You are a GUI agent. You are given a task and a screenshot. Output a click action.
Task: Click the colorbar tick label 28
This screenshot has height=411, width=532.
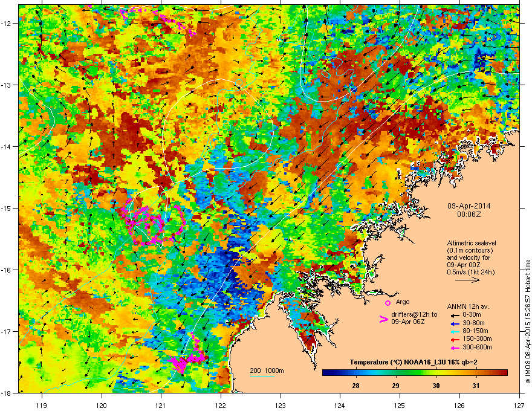[x=355, y=386]
